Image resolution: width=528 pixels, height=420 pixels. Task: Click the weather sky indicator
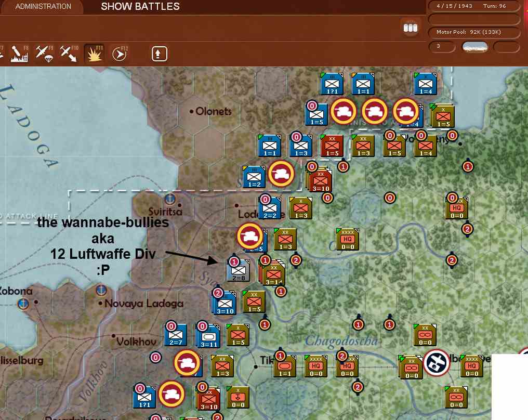pos(475,47)
